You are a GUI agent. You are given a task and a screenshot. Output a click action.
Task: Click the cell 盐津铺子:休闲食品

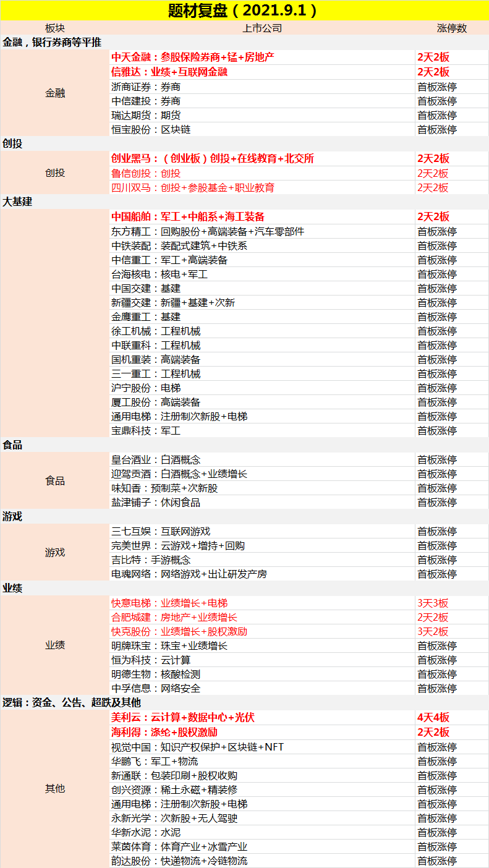[x=262, y=502]
